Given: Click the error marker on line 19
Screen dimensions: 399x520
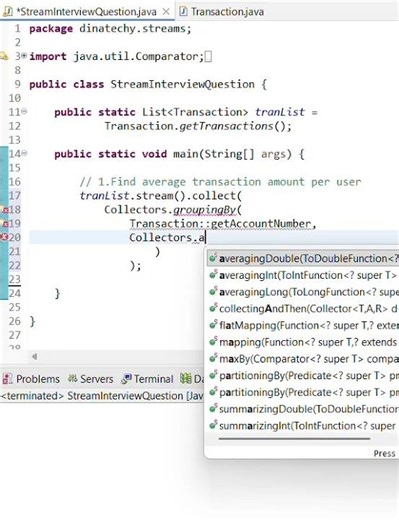Looking at the screenshot, I should [6, 224].
